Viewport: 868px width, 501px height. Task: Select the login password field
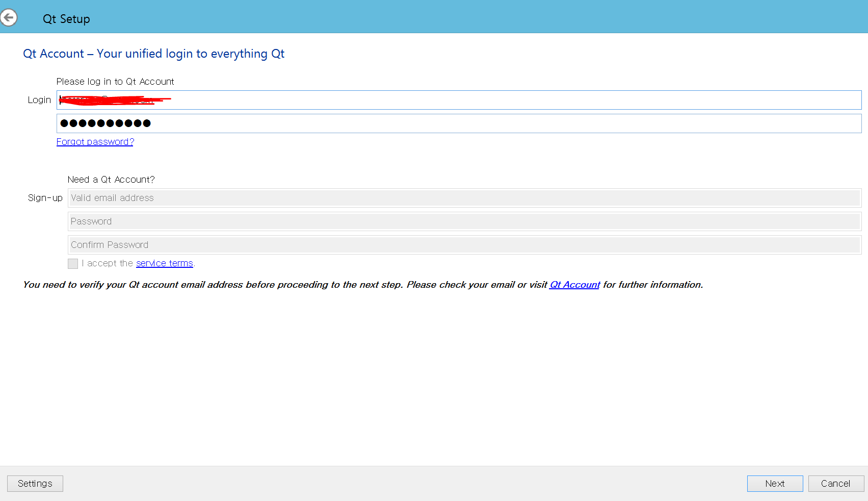pos(459,123)
